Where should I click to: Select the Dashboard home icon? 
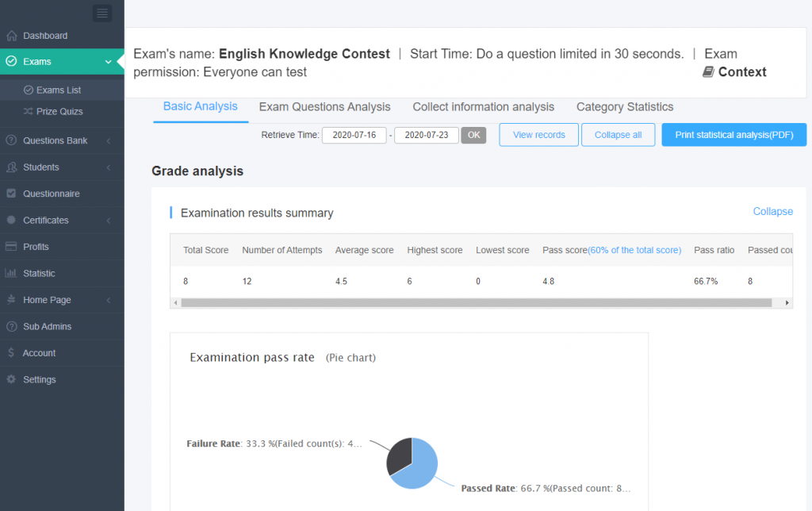[11, 36]
